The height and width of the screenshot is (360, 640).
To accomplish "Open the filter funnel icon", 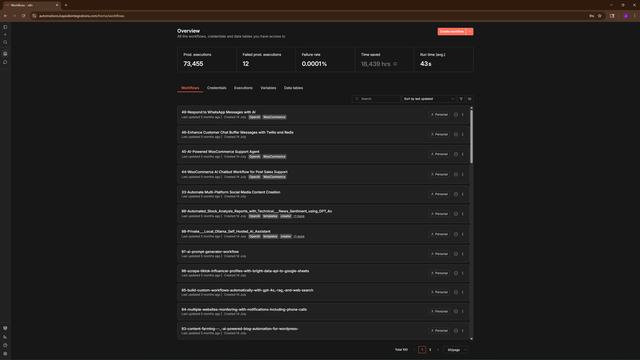I will click(461, 99).
